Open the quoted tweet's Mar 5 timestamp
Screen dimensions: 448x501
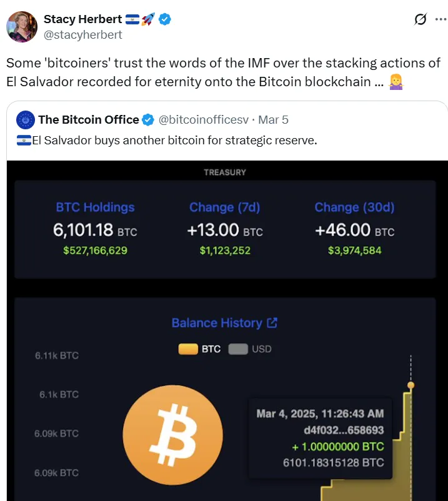click(274, 119)
